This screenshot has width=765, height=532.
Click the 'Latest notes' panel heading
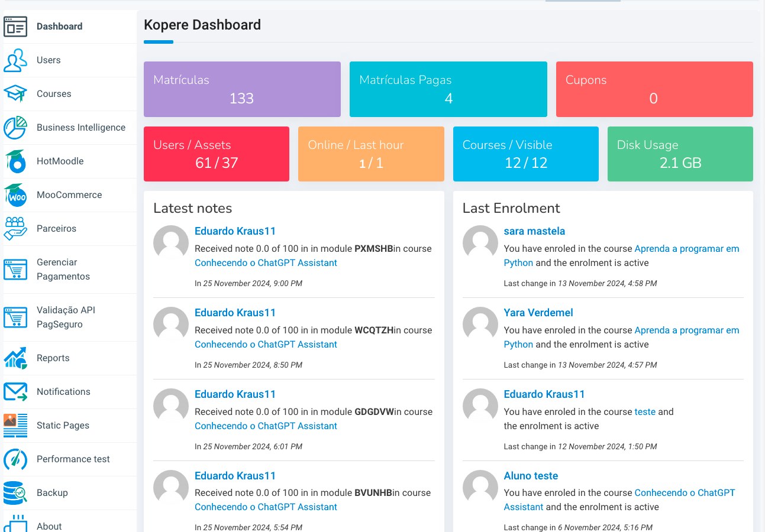coord(192,208)
